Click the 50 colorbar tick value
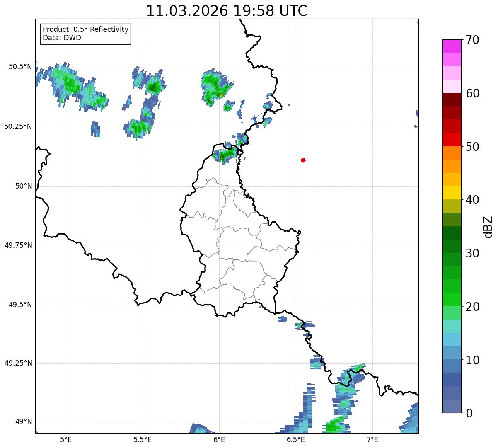Viewport: 498px width, 448px height. (x=472, y=147)
